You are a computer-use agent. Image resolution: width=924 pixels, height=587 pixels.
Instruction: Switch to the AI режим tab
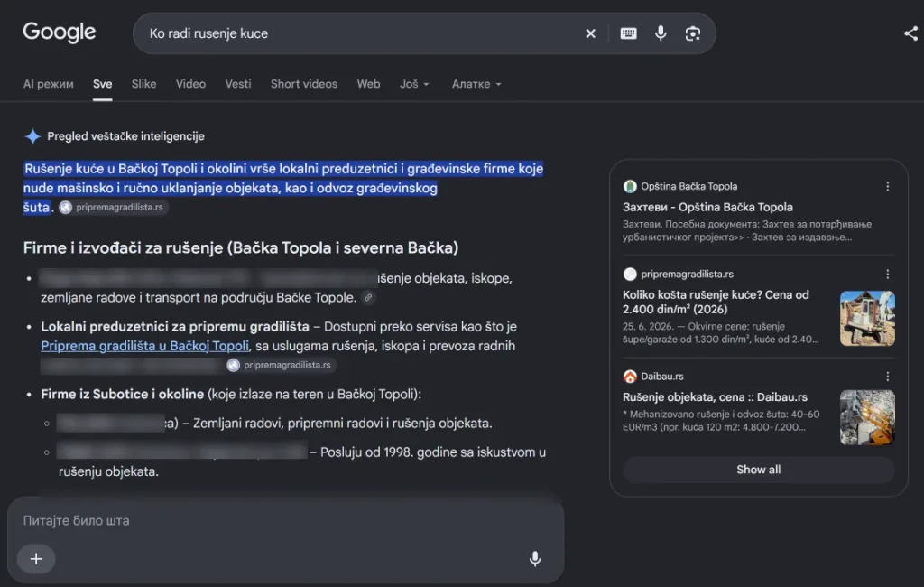pos(49,84)
